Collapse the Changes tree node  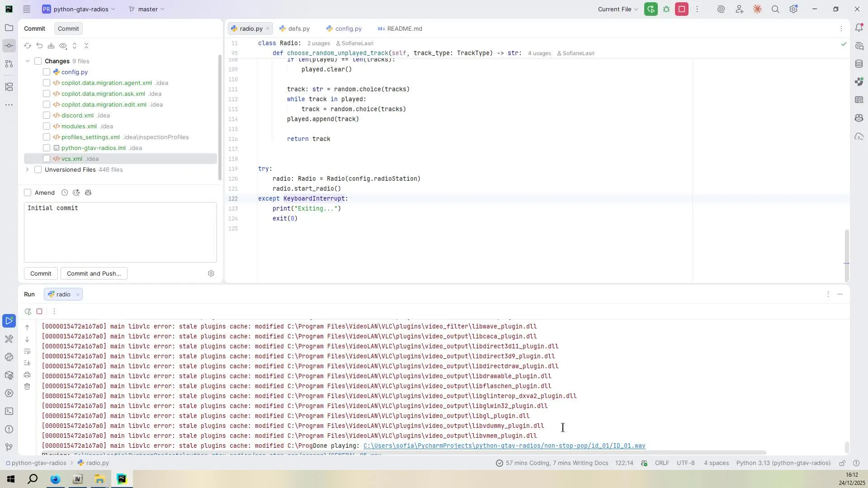tap(28, 61)
